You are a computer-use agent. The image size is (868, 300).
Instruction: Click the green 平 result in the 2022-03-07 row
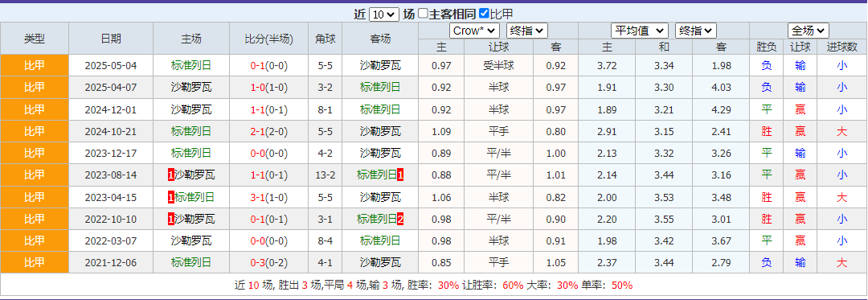(767, 240)
